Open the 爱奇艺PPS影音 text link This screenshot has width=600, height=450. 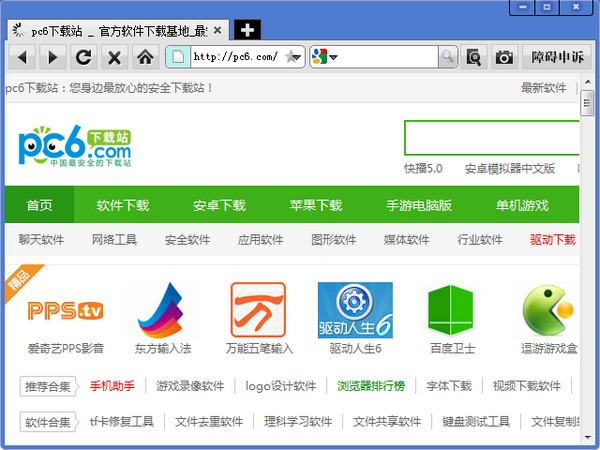pos(65,348)
